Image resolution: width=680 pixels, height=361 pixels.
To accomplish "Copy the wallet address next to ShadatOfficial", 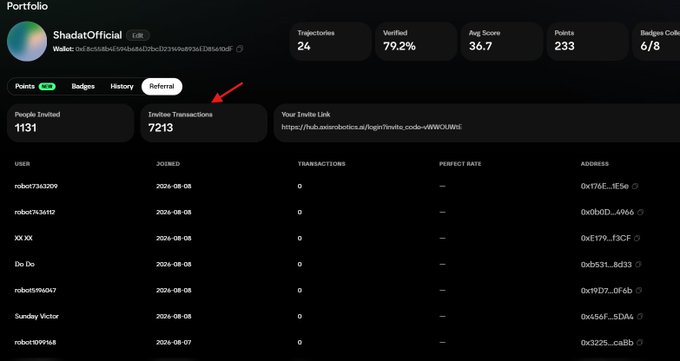I will pyautogui.click(x=239, y=49).
